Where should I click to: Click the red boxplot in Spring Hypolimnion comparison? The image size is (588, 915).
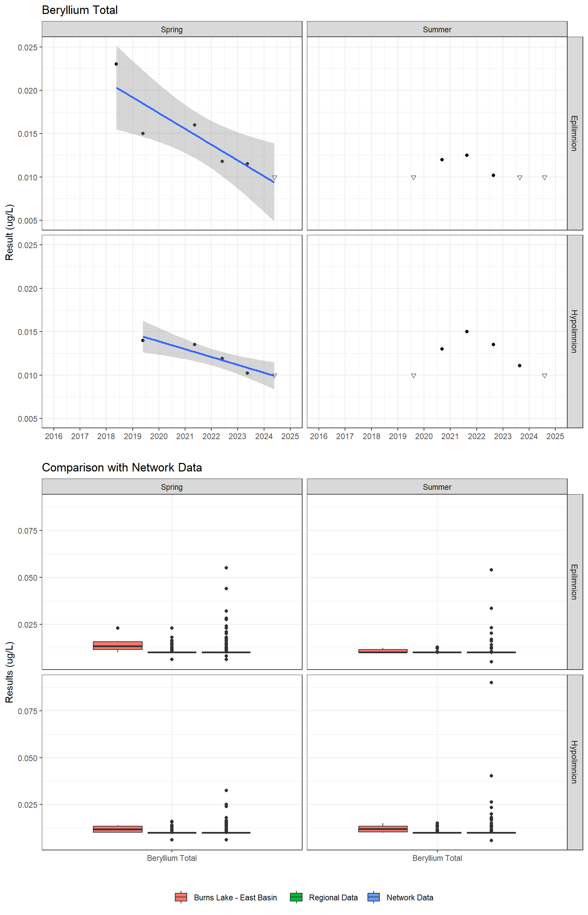tap(118, 829)
